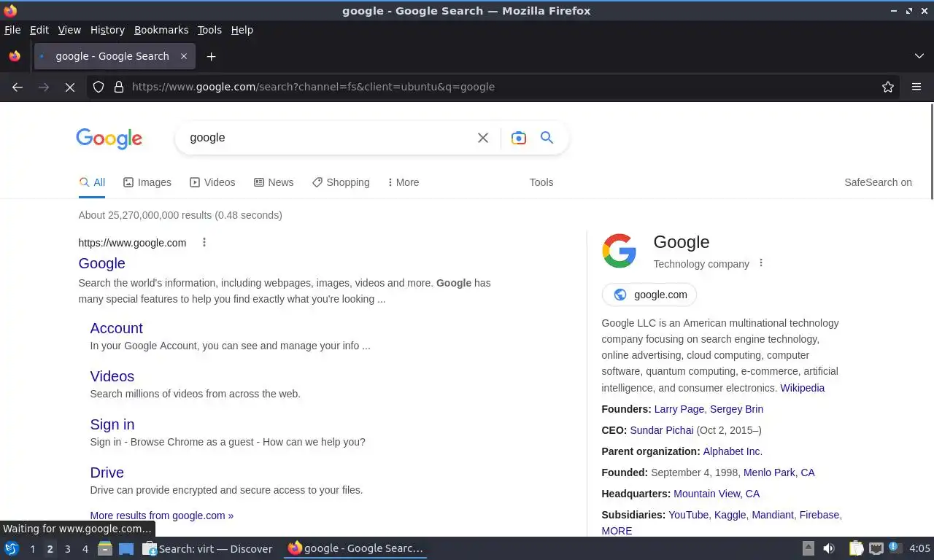
Task: Open the Help menu
Action: [242, 30]
